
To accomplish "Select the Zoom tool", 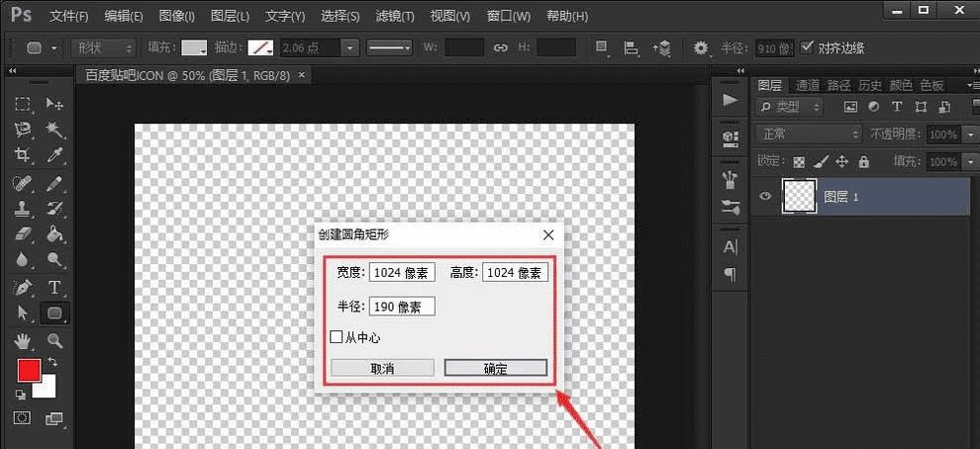I will tap(55, 340).
